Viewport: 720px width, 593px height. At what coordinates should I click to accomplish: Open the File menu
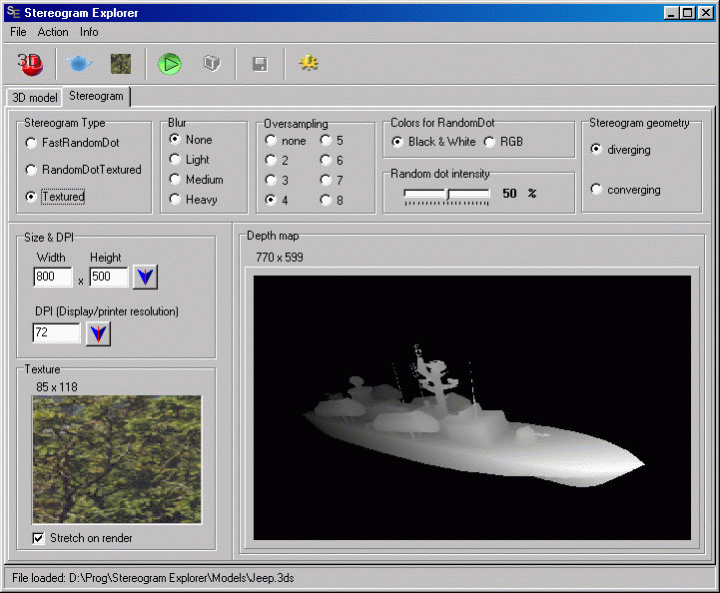tap(18, 32)
